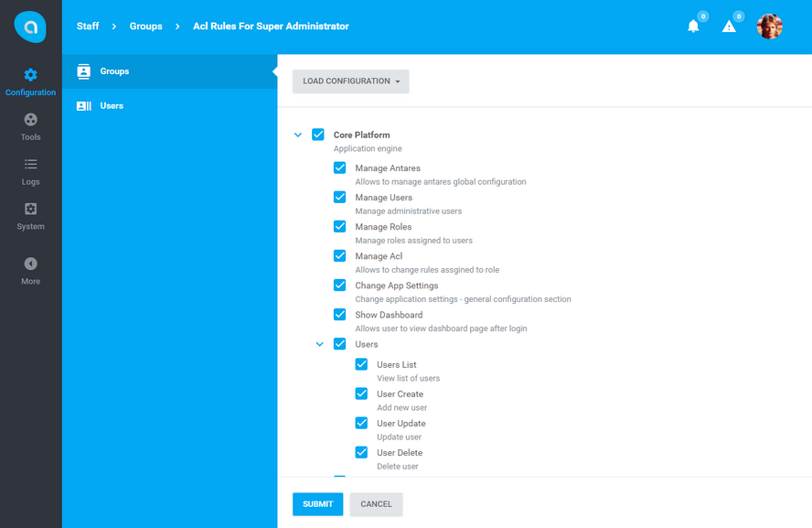812x528 pixels.
Task: Open user avatar profile menu
Action: [769, 27]
